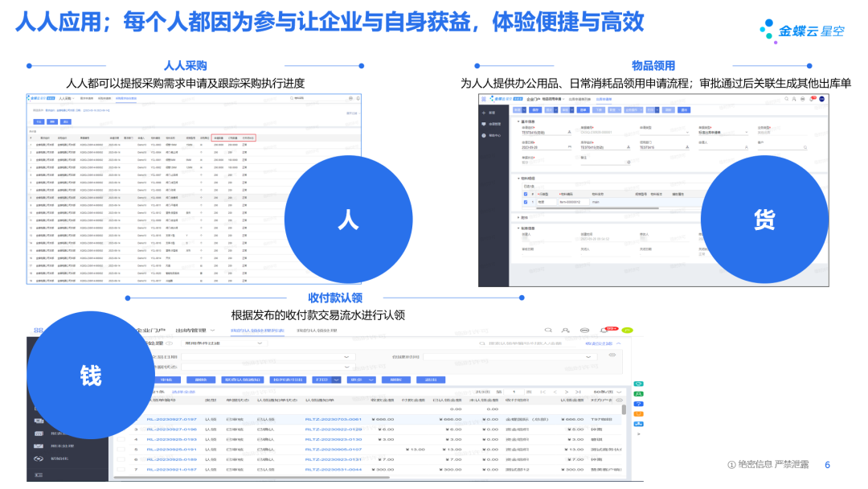
Task: Click the 退出 button in 收付款认领 toolbar
Action: [x=431, y=380]
